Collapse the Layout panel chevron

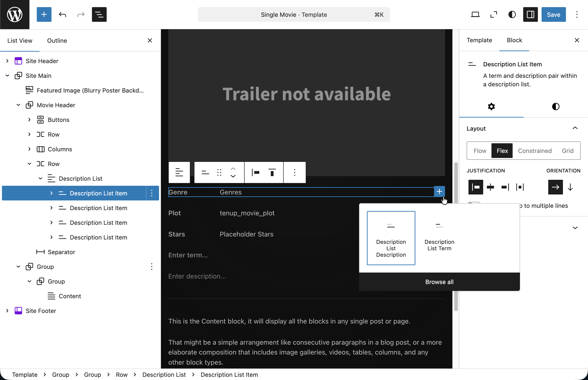click(575, 128)
